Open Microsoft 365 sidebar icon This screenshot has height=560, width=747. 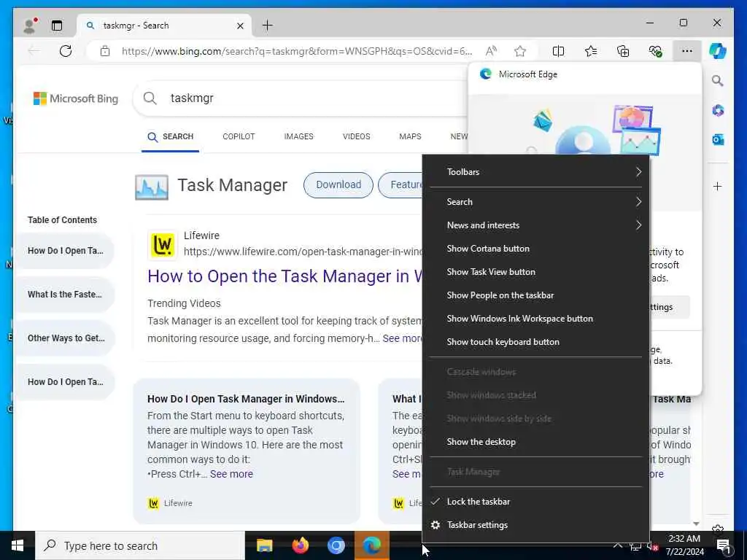pyautogui.click(x=718, y=111)
